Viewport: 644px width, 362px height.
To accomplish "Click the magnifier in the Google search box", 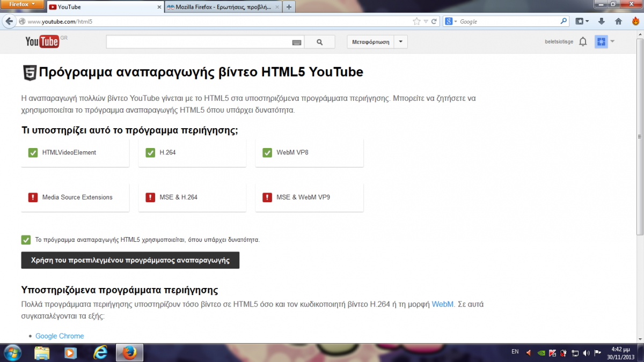I will coord(563,21).
